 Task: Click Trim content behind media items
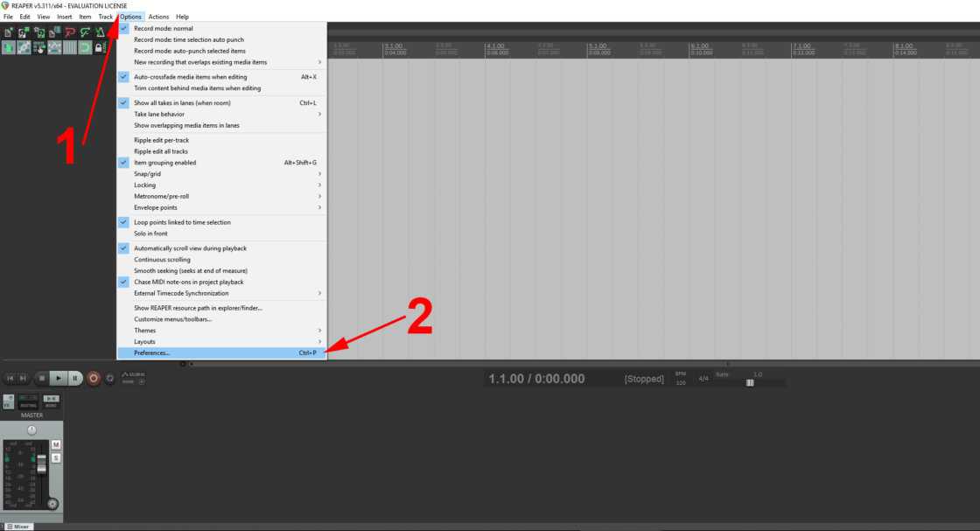point(221,88)
